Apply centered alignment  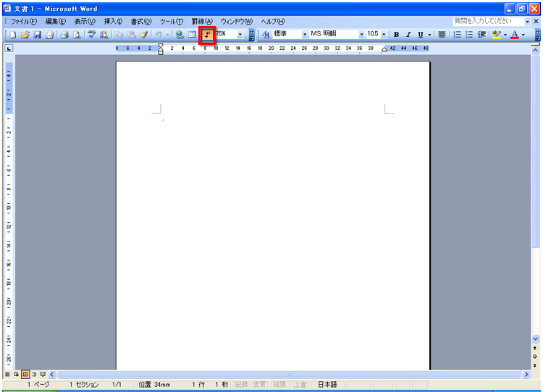pyautogui.click(x=442, y=34)
